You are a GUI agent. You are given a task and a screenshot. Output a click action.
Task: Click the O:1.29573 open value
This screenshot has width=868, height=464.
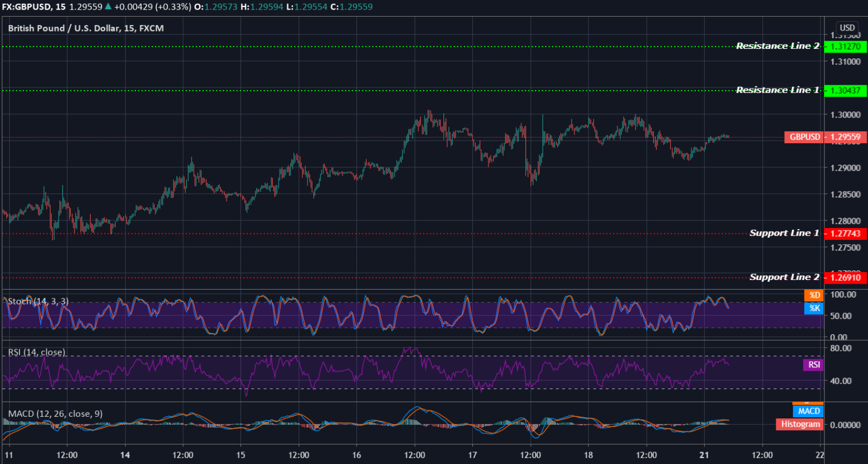[x=216, y=6]
